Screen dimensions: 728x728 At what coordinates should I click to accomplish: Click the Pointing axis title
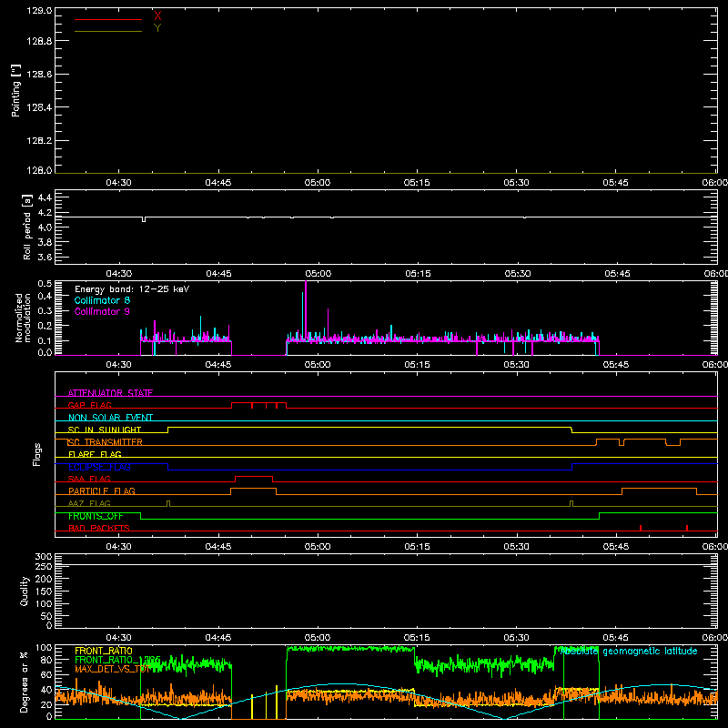(x=16, y=90)
